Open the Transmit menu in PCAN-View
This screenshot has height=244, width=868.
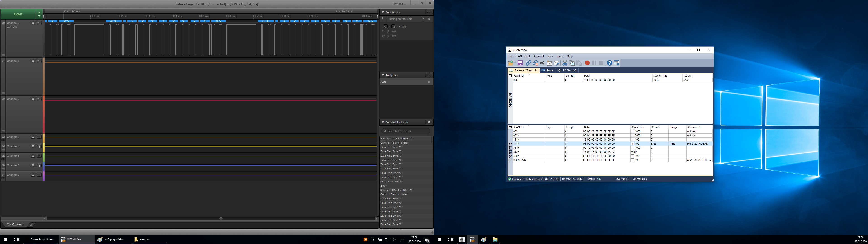click(x=538, y=56)
